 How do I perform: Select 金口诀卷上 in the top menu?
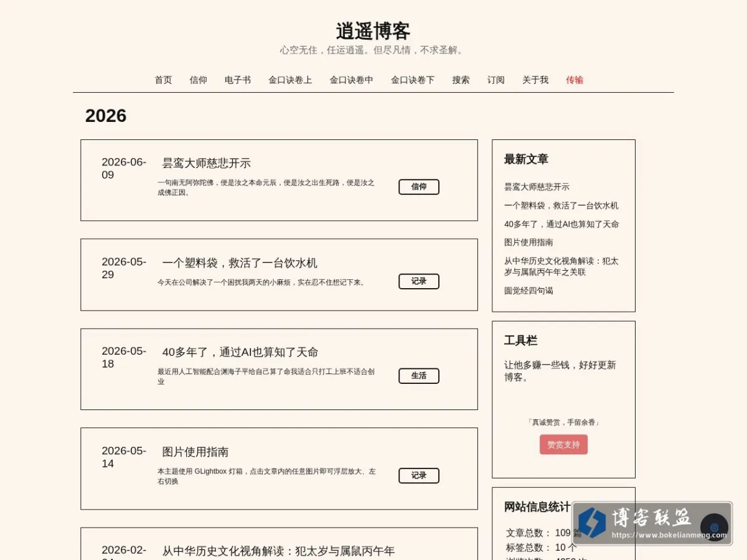[290, 80]
